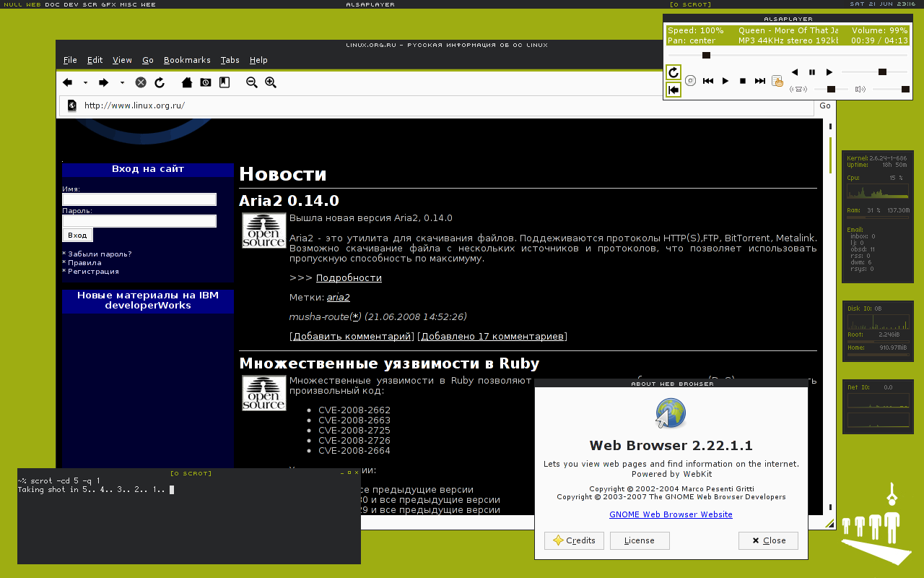Zoom out the web page
This screenshot has width=924, height=578.
pos(252,82)
